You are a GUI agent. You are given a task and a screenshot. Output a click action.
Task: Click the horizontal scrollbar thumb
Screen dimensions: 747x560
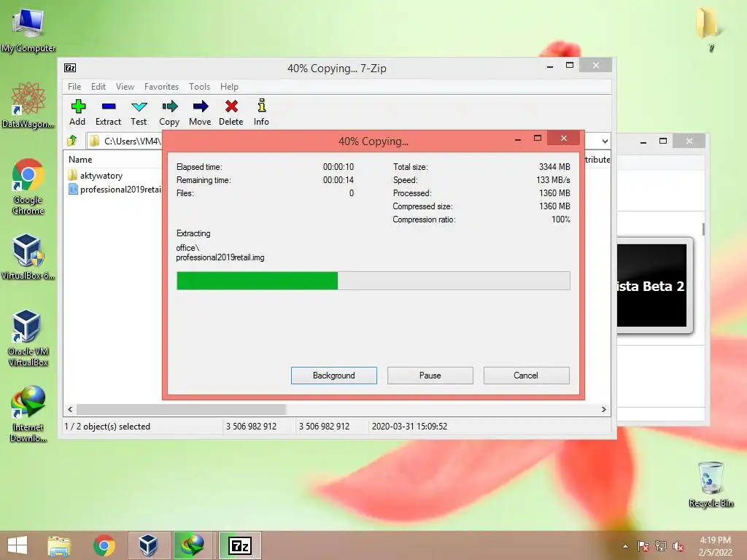pyautogui.click(x=181, y=410)
